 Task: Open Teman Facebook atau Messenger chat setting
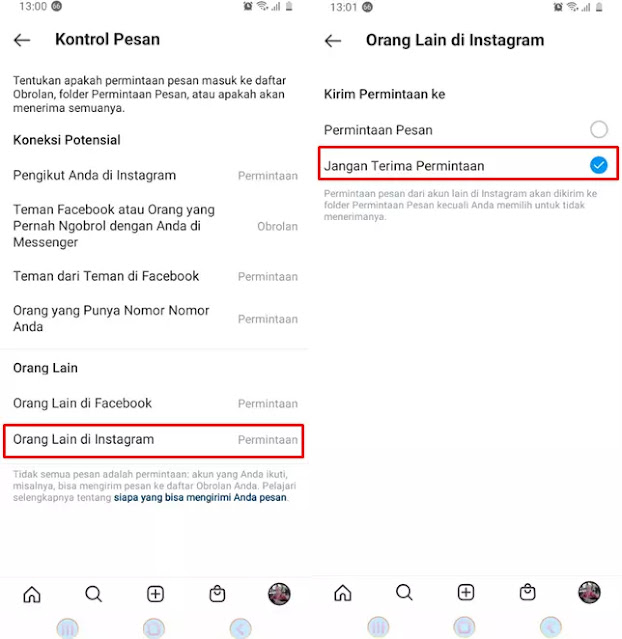click(x=155, y=226)
